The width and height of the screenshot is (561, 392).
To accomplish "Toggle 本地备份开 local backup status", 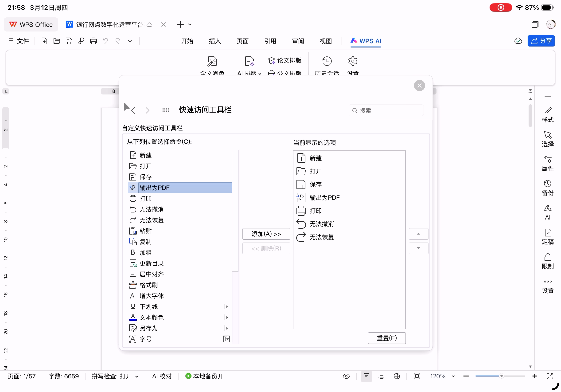I will coord(205,376).
